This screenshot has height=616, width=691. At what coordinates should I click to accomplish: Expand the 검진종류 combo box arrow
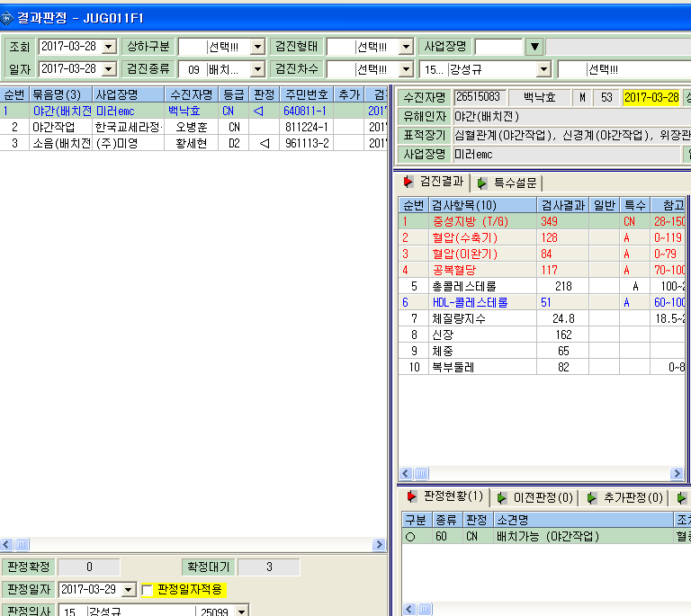pos(257,69)
